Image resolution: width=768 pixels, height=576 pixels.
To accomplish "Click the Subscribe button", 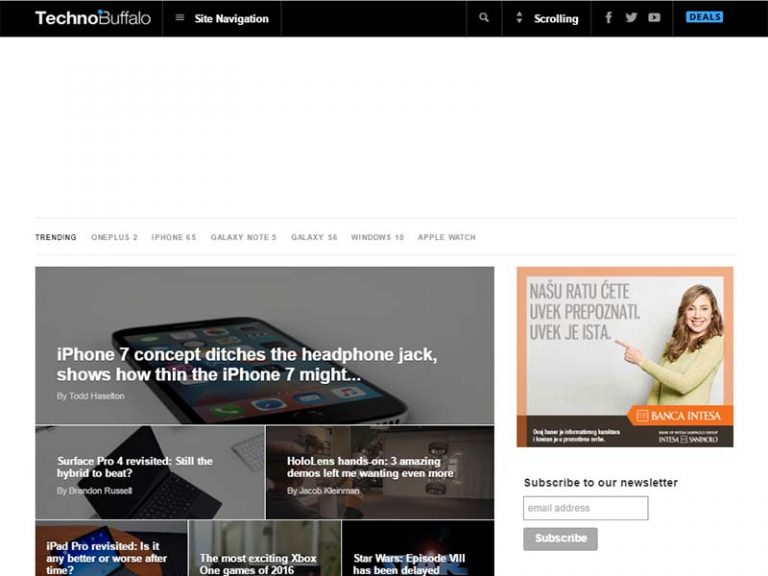I will point(560,539).
